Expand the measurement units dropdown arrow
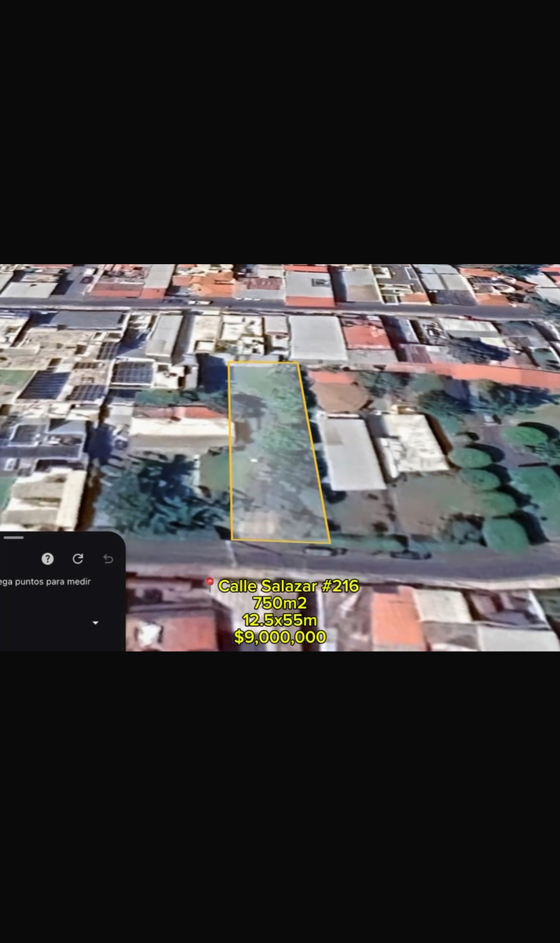 coord(96,623)
